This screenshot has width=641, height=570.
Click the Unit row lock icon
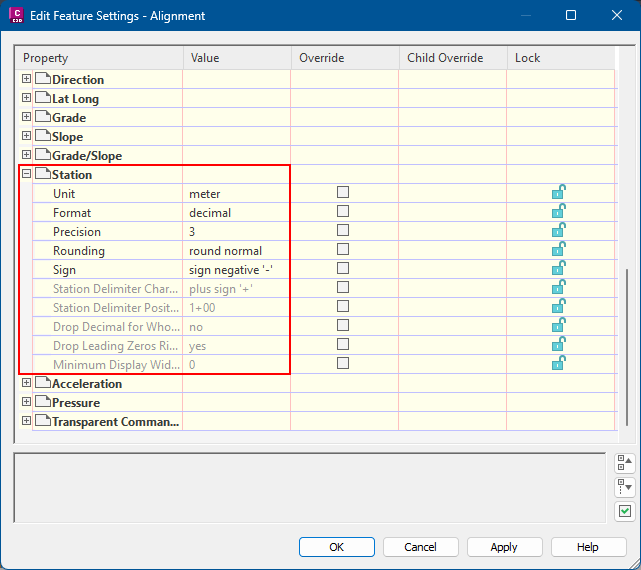click(x=559, y=192)
